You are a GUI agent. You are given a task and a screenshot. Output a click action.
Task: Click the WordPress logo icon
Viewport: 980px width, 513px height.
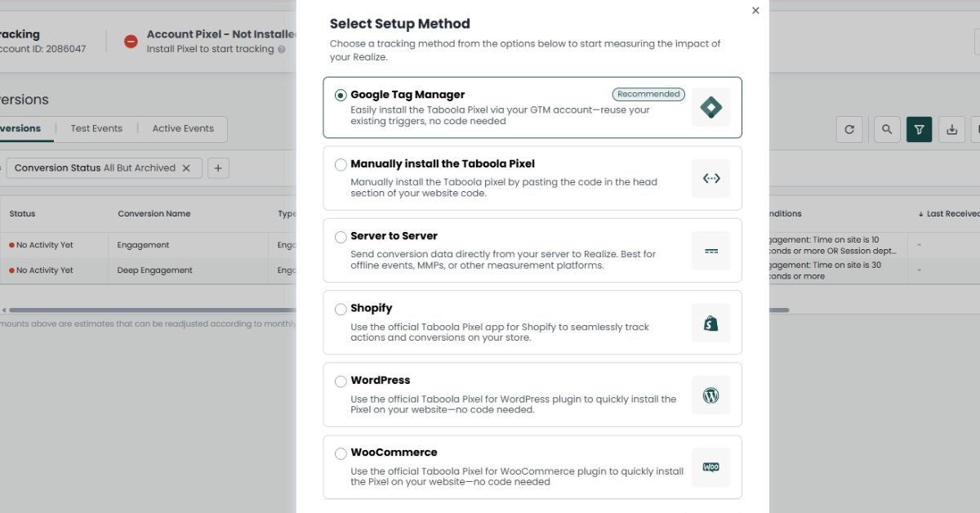710,395
